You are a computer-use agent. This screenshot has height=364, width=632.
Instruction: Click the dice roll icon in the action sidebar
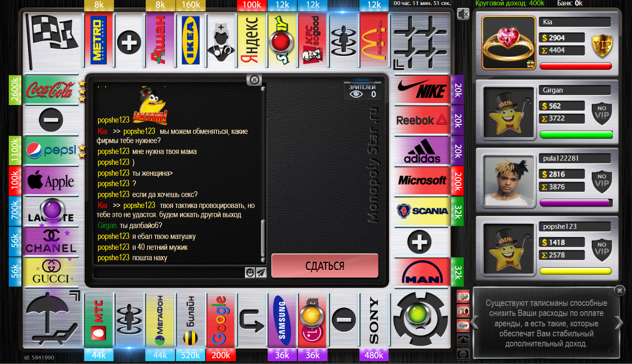point(463,297)
